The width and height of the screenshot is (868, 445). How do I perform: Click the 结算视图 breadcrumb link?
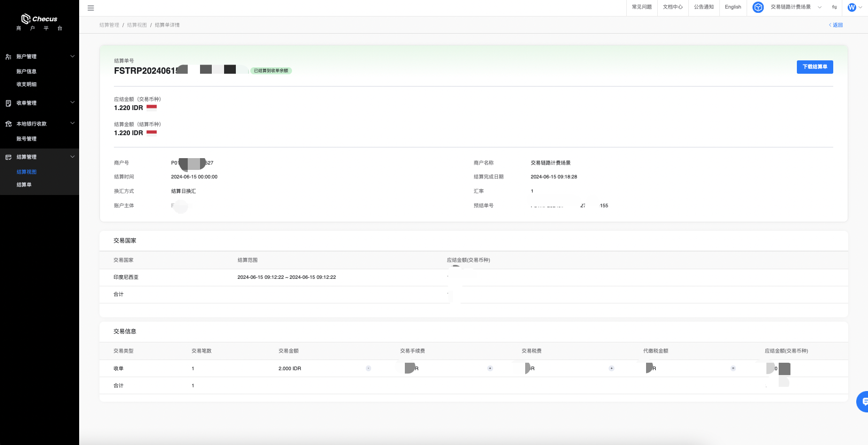pyautogui.click(x=137, y=25)
